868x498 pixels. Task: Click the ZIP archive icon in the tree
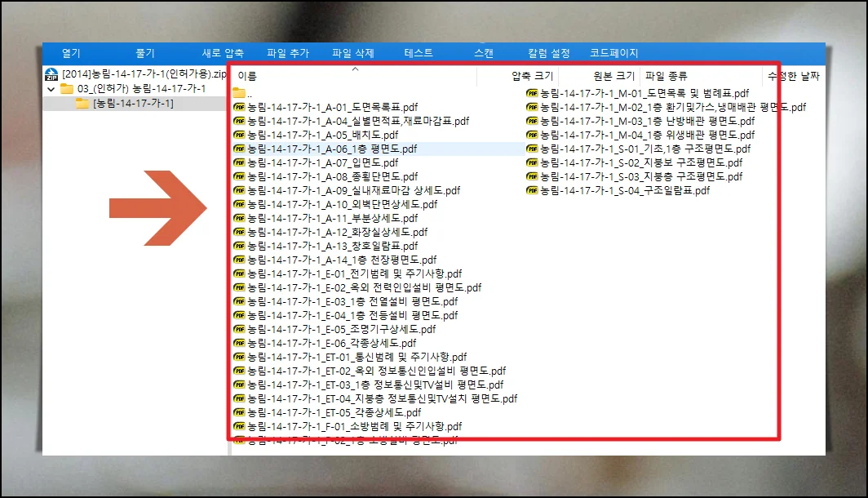(51, 75)
